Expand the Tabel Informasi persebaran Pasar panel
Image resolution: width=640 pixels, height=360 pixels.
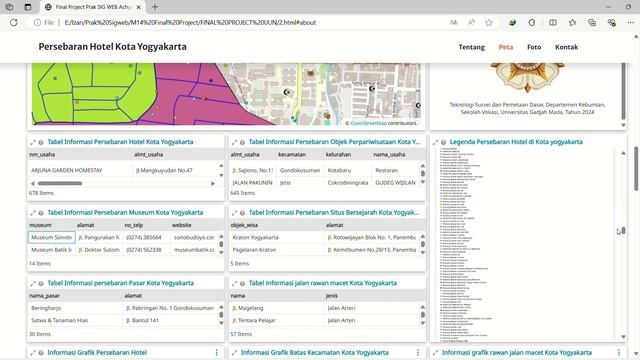tap(33, 284)
